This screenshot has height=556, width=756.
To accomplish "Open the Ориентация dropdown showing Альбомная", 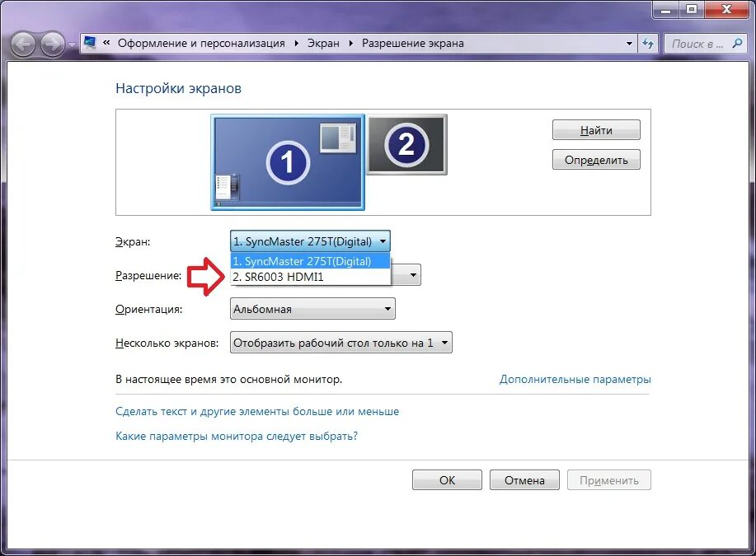I will (x=312, y=309).
